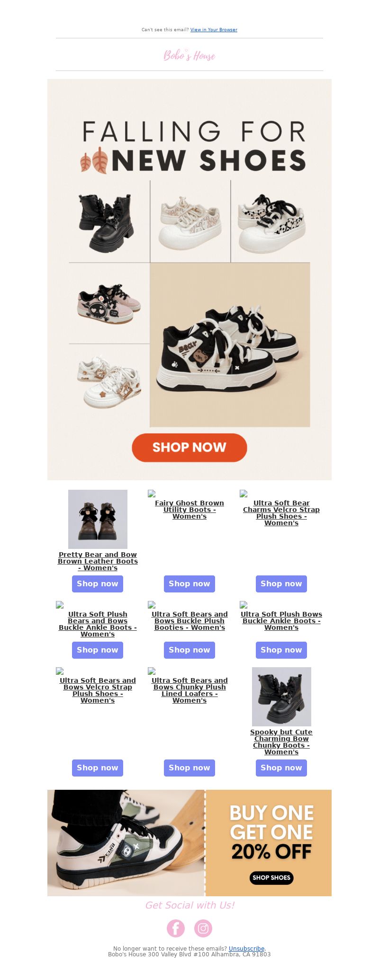Image resolution: width=379 pixels, height=980 pixels.
Task: Click Shop now under Pretty Bear Brown Boots
Action: pos(98,584)
